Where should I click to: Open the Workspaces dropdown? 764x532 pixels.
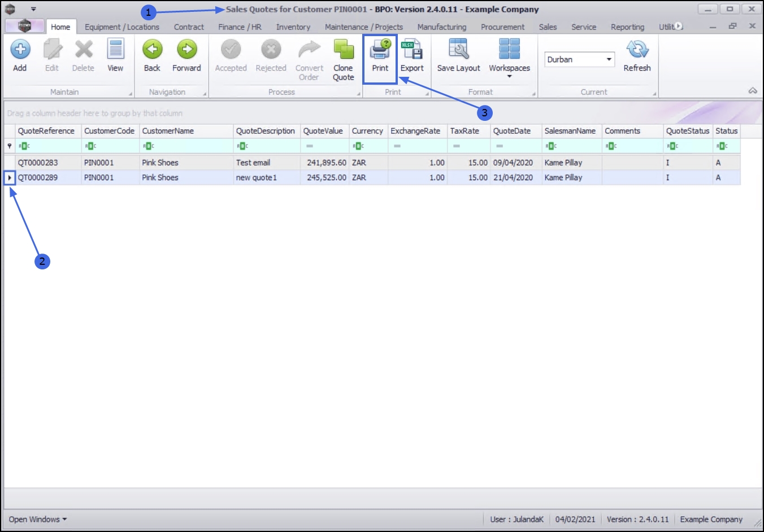(x=509, y=59)
